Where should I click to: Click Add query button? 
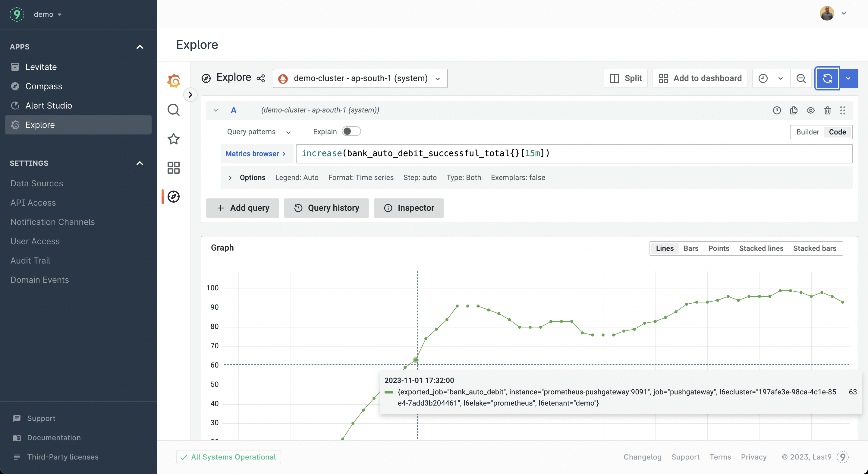click(243, 208)
